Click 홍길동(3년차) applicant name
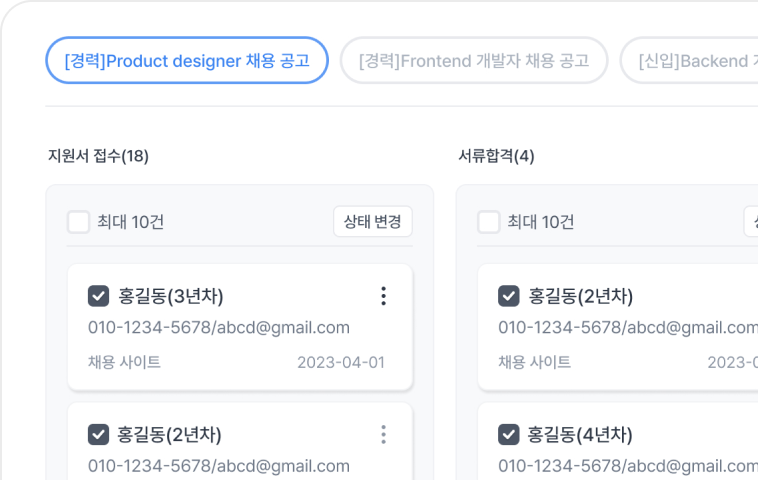758x480 pixels. point(171,296)
